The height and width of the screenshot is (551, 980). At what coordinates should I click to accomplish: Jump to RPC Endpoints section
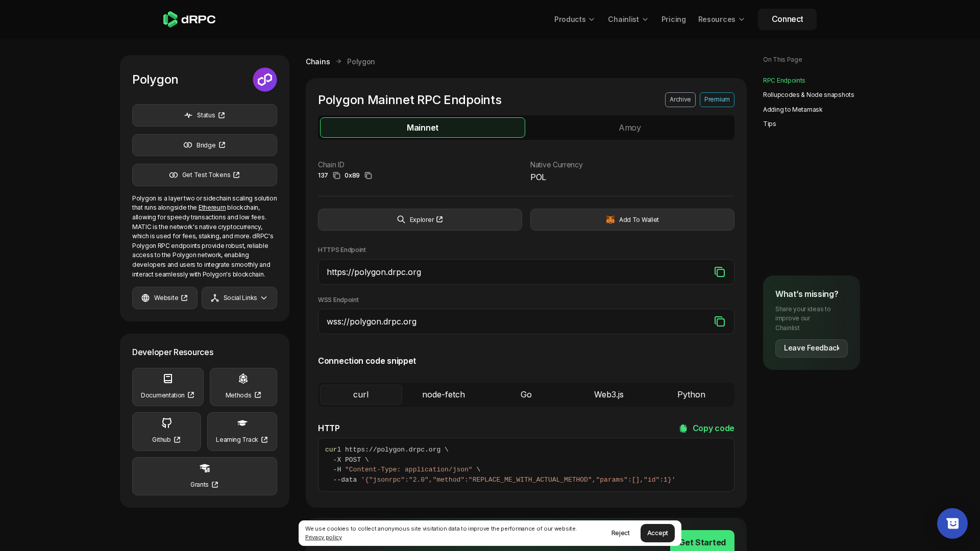coord(784,81)
